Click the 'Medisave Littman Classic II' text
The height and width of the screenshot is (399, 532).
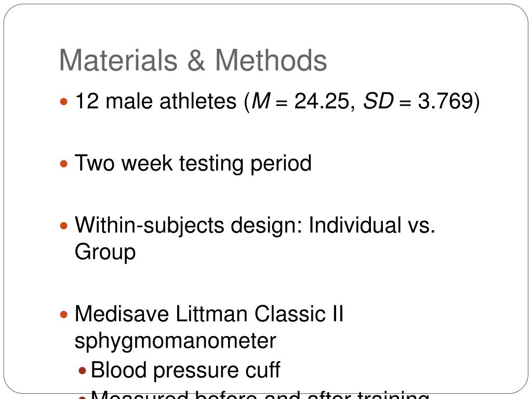click(209, 313)
